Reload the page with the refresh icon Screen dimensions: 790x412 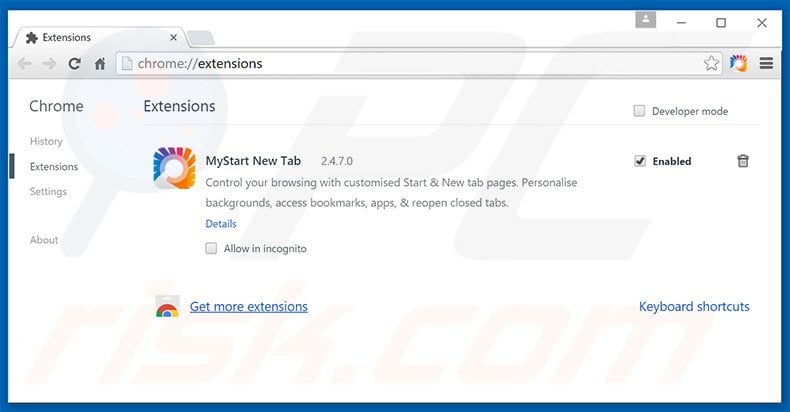coord(75,64)
